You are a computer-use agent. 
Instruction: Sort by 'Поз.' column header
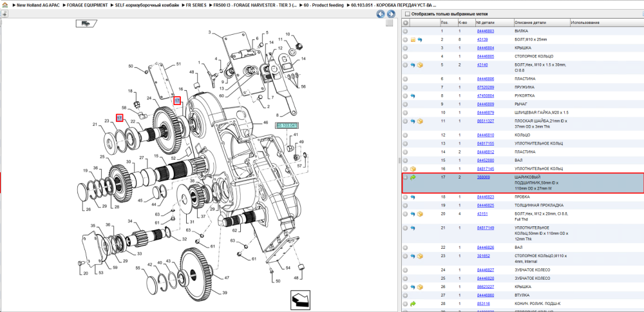click(444, 23)
